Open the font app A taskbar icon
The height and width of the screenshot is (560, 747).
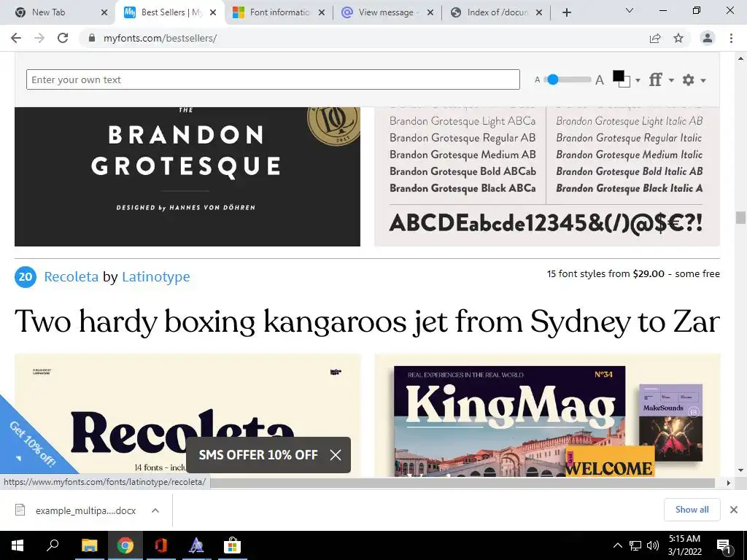196,545
